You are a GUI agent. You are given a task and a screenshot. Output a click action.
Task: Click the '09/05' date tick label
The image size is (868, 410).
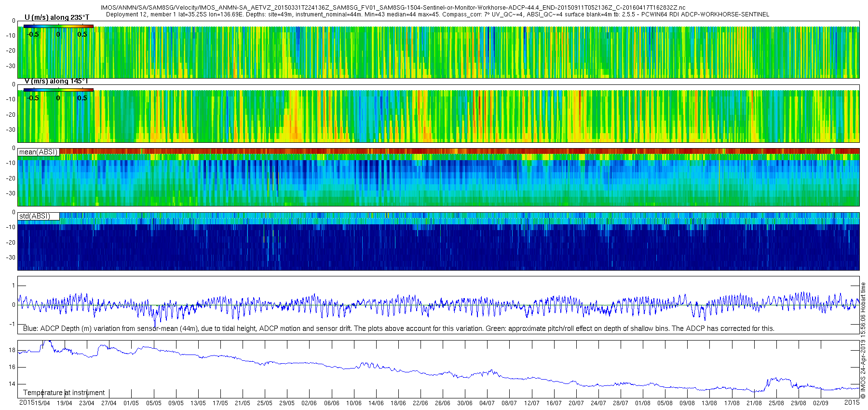pyautogui.click(x=176, y=403)
